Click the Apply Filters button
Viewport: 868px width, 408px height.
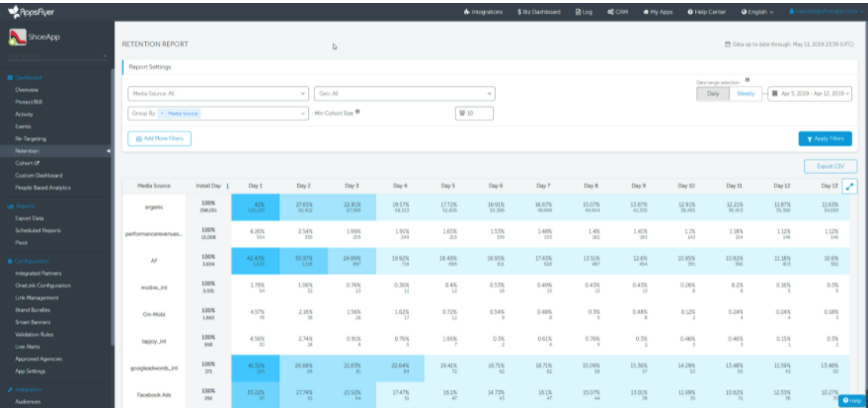pos(825,138)
